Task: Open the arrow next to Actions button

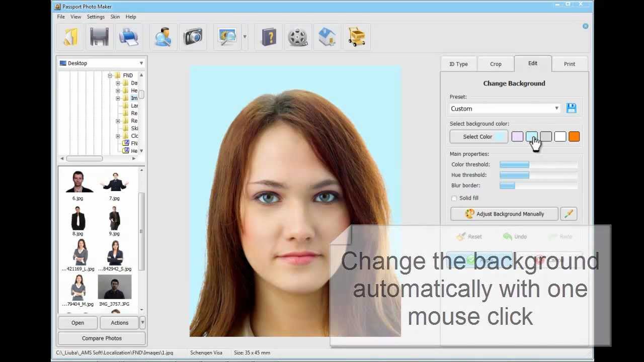Action: click(x=142, y=322)
